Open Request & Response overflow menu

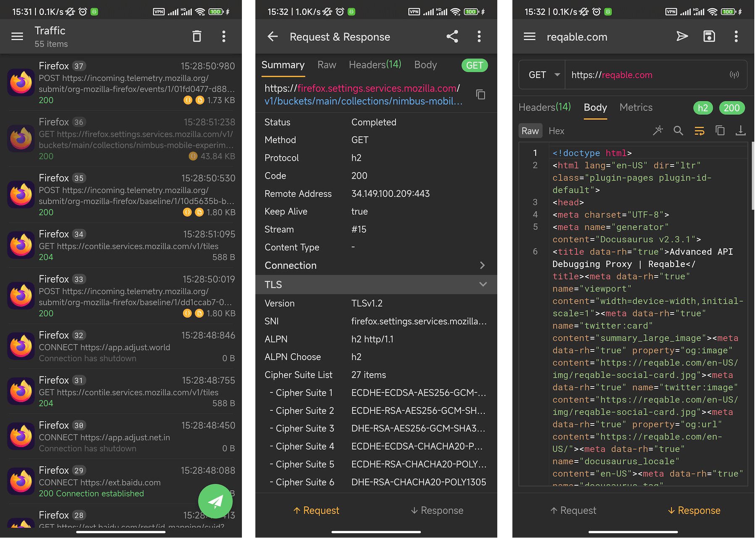479,37
